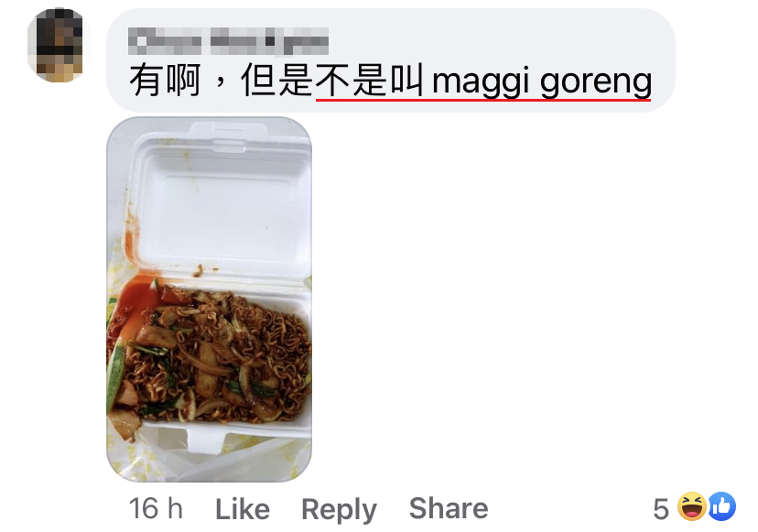
Task: Reply to the maggi goreng comment
Action: (x=339, y=510)
